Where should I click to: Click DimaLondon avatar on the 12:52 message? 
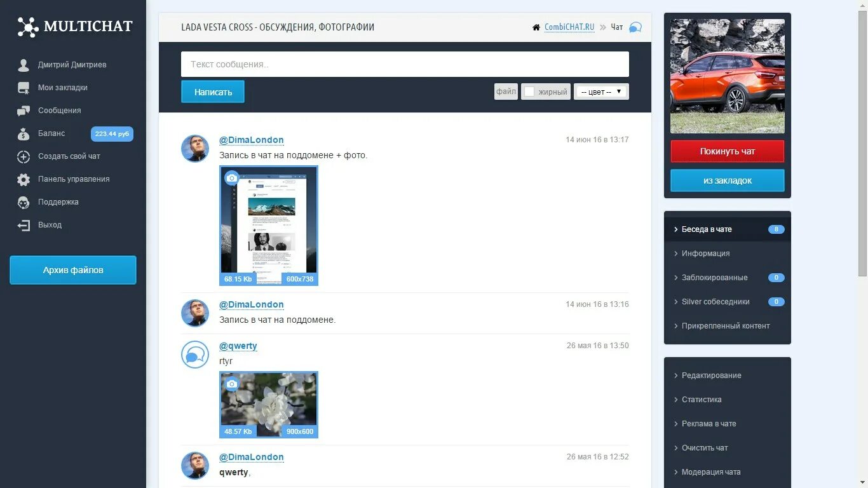point(195,465)
